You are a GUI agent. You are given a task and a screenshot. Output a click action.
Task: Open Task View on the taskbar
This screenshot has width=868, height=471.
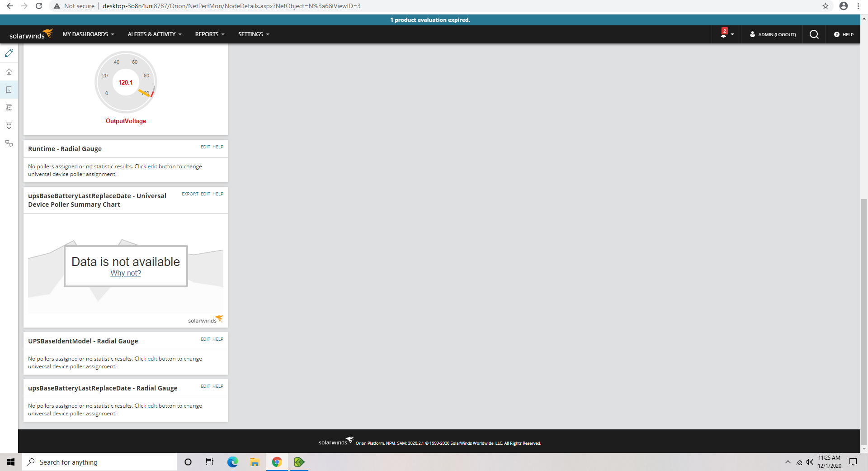tap(210, 462)
